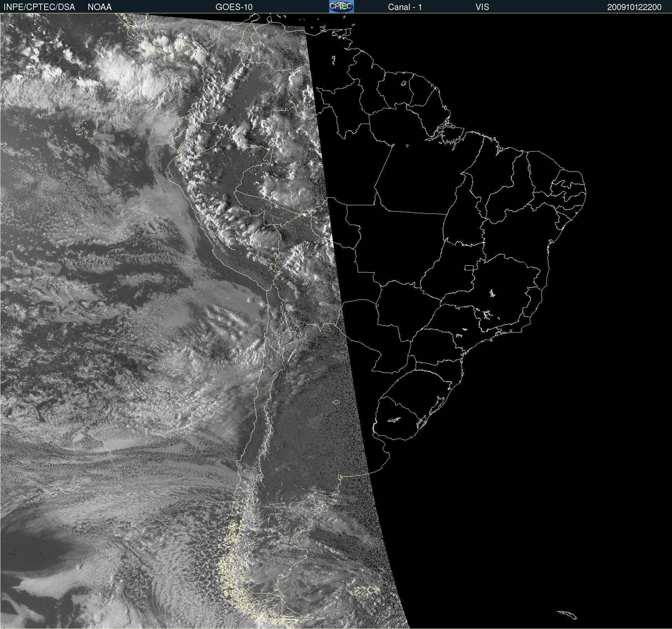
Task: Click the 200910122200 timestamp
Action: click(x=634, y=7)
